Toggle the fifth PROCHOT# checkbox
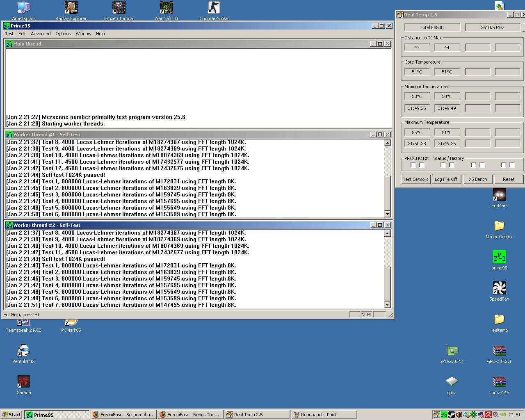Screen dimensions: 525x420 coord(473,165)
